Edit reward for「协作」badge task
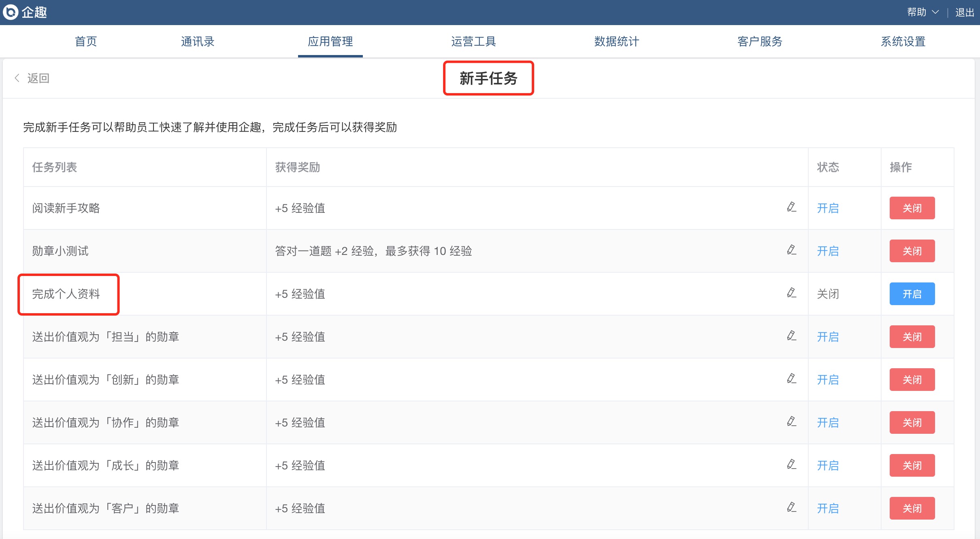The image size is (980, 539). click(791, 422)
